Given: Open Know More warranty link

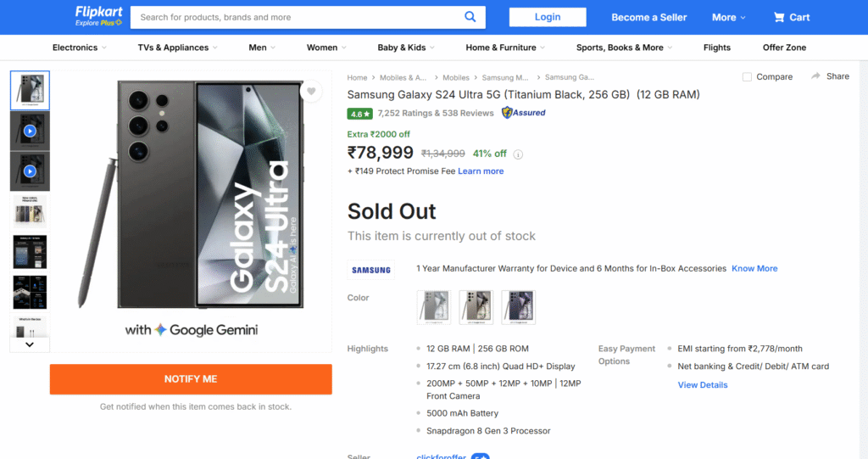Looking at the screenshot, I should coord(754,268).
